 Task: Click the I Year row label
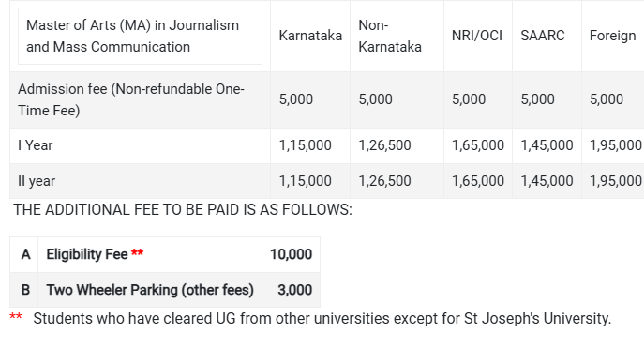pos(36,145)
